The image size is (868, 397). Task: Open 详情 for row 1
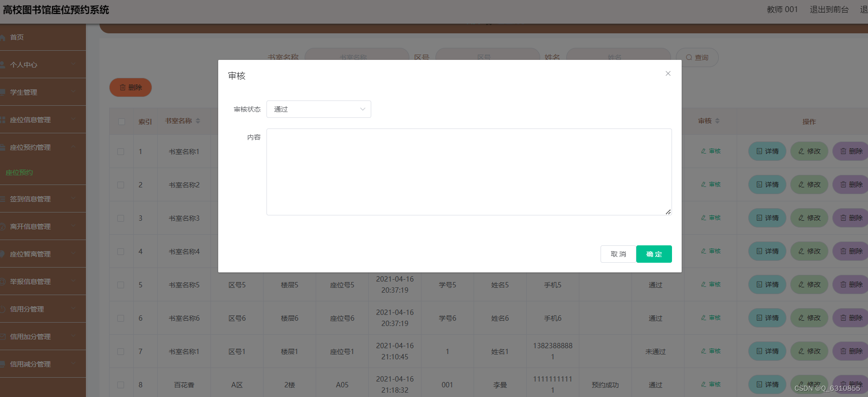(767, 151)
